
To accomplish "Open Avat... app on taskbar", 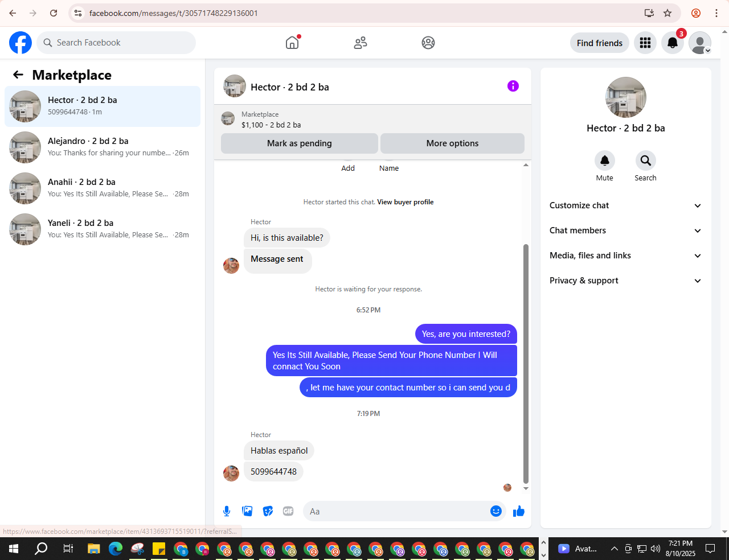I will tap(577, 549).
